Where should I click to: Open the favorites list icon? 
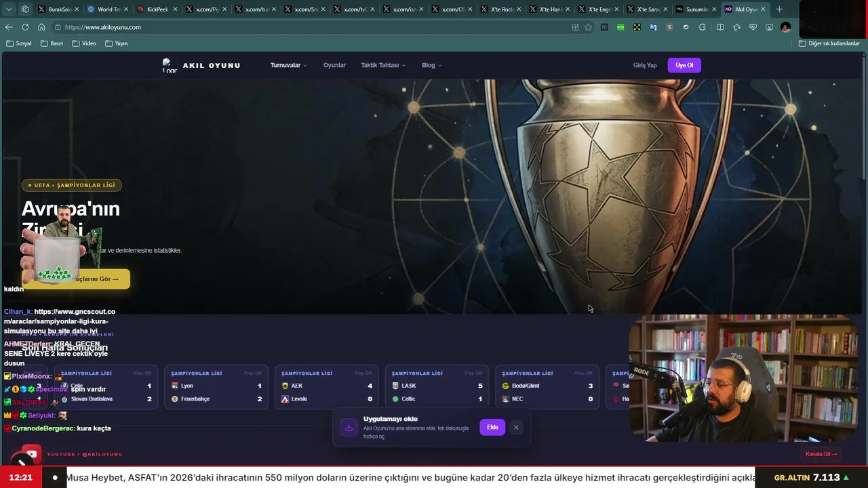(736, 27)
